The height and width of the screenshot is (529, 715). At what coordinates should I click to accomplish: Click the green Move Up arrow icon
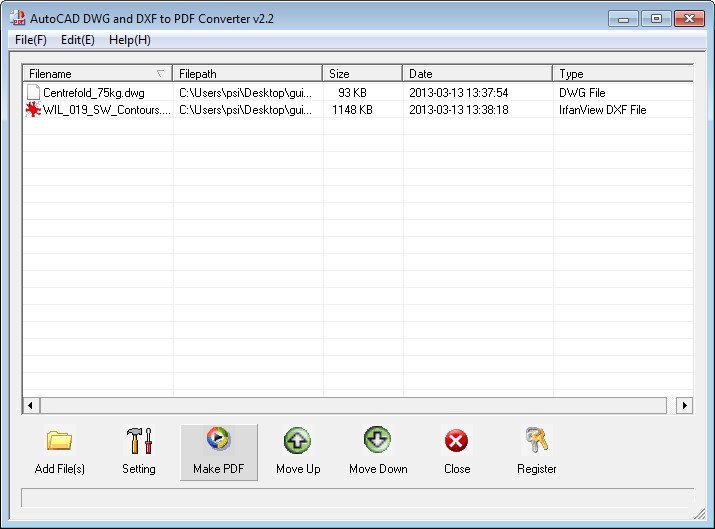click(x=298, y=441)
